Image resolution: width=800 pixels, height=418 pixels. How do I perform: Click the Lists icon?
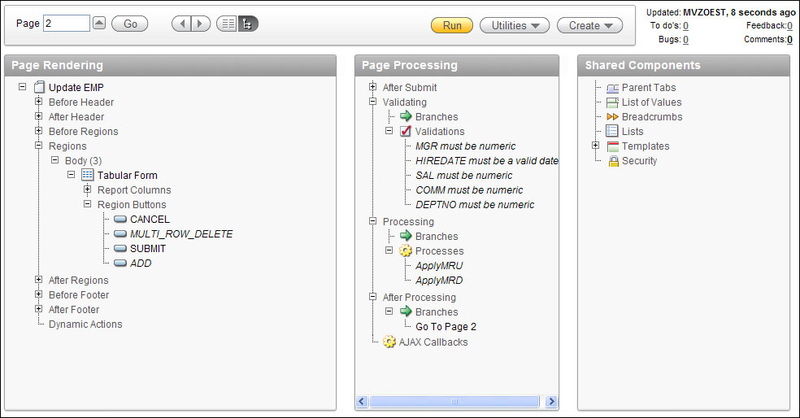(x=612, y=131)
